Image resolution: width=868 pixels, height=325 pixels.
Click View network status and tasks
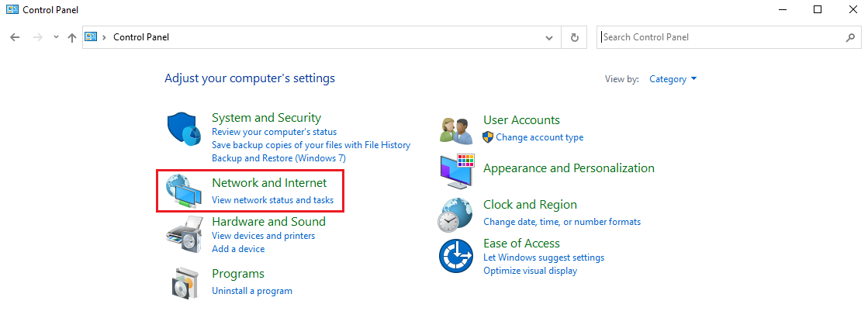coord(272,200)
